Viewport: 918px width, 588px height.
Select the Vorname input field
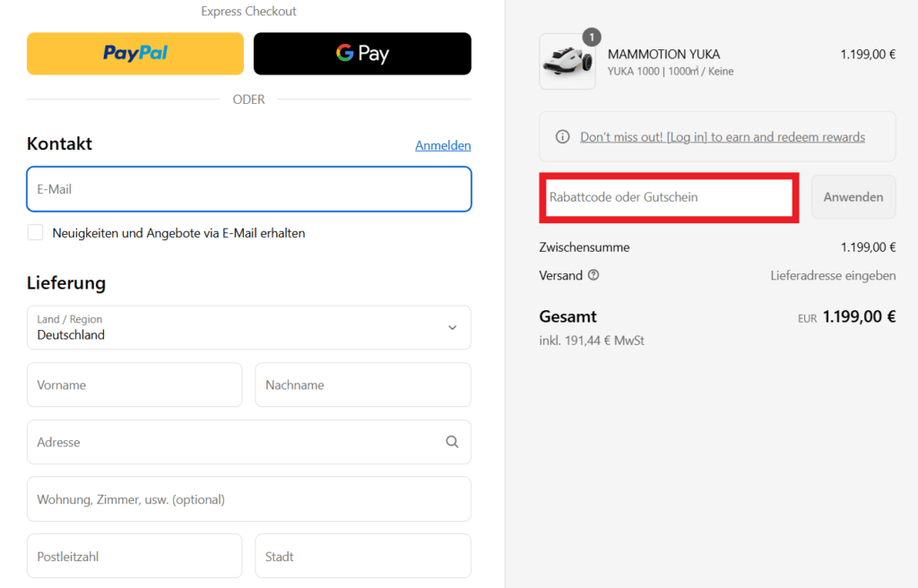click(x=134, y=385)
